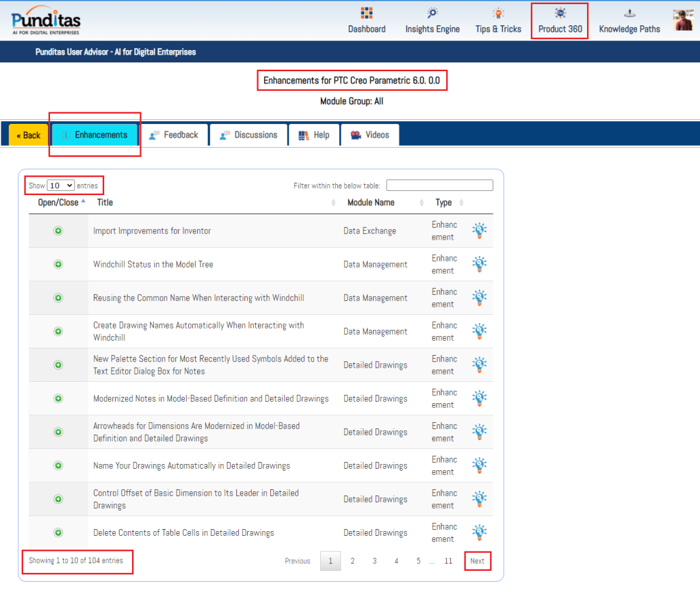
Task: Expand the Modernized Notes row details
Action: click(x=58, y=399)
